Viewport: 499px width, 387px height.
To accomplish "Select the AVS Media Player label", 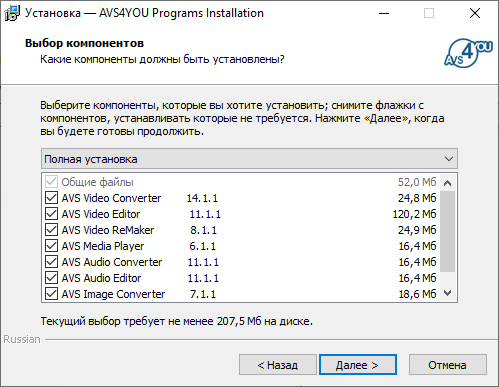I will tap(103, 246).
